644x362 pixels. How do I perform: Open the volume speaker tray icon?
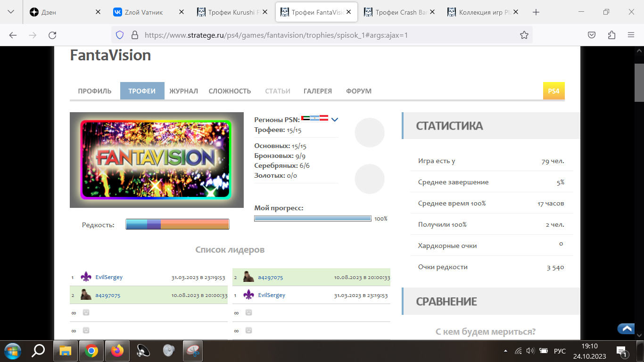click(x=530, y=351)
